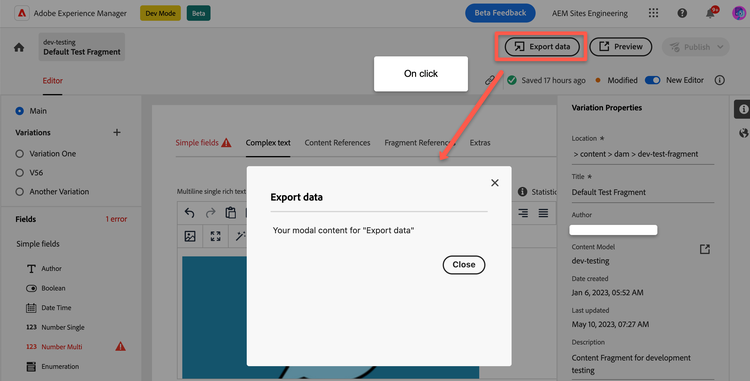Open the Content Model external link icon
This screenshot has height=381, width=750.
coord(705,249)
